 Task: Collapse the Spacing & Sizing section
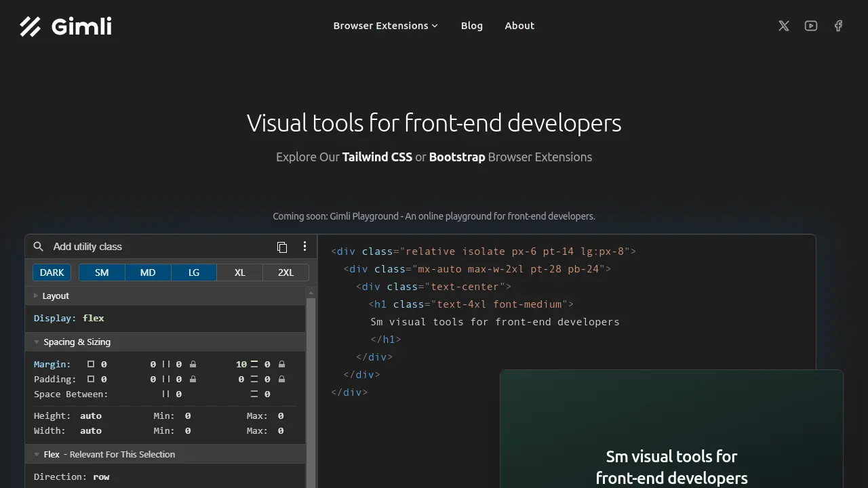point(165,342)
